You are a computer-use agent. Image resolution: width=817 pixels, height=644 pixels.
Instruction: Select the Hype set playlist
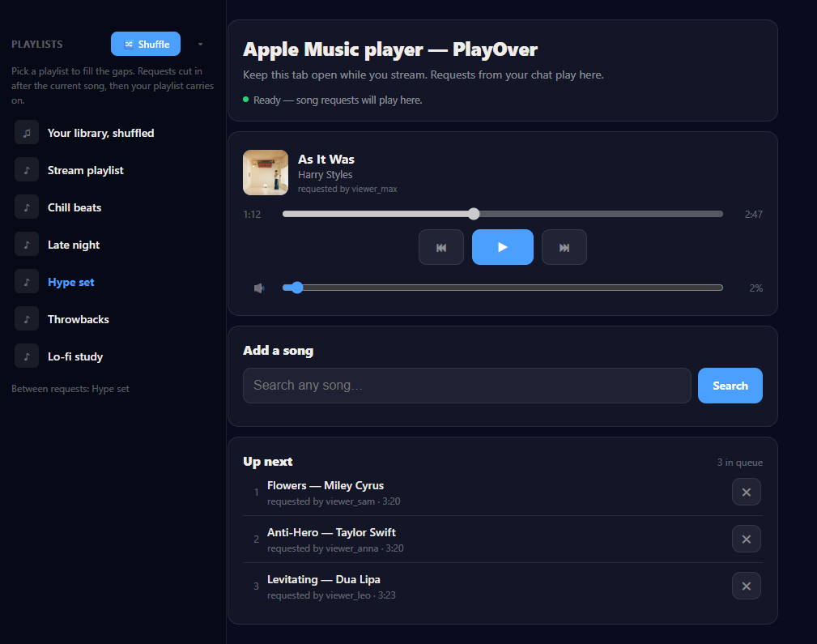pyautogui.click(x=114, y=282)
